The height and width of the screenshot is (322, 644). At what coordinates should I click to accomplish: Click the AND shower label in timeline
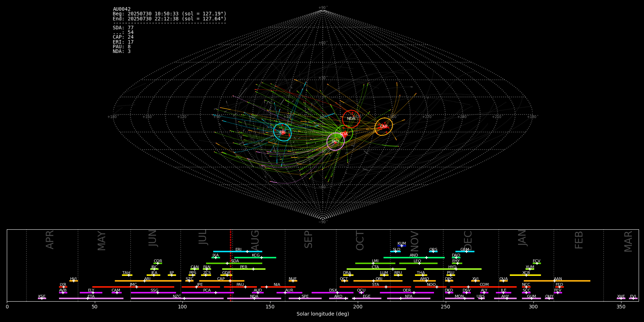coord(414,255)
